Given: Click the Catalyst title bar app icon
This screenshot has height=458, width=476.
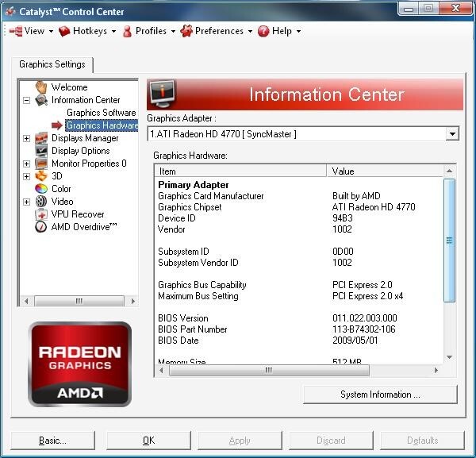Looking at the screenshot, I should (x=10, y=12).
